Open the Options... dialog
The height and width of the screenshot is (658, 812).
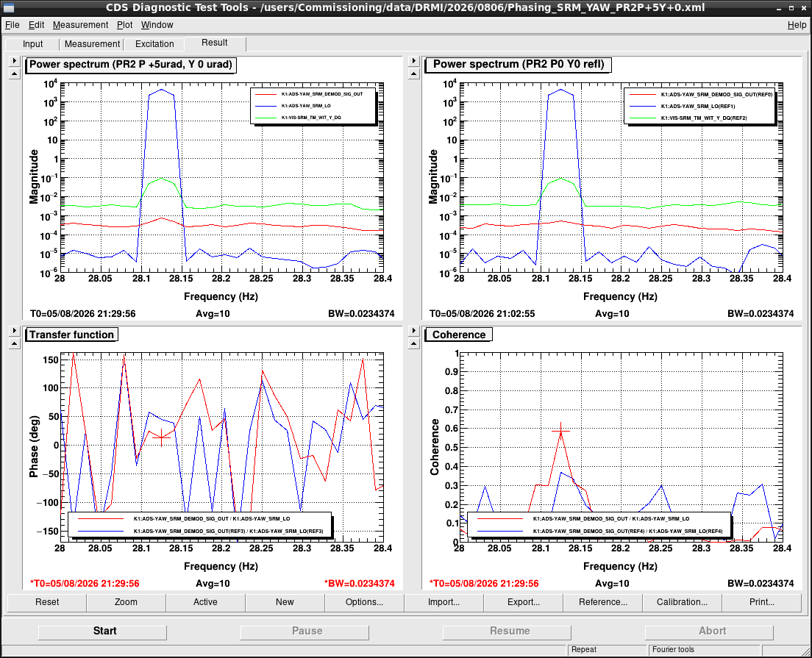364,602
